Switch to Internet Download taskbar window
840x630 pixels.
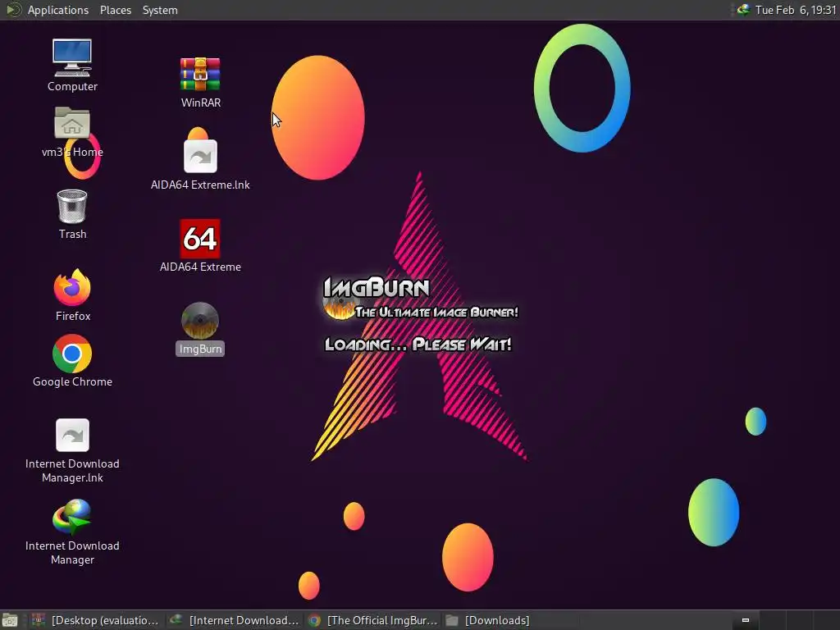[234, 620]
